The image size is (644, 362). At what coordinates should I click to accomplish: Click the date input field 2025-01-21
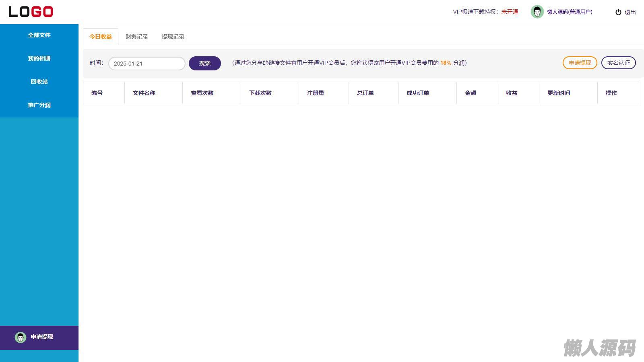tap(147, 64)
